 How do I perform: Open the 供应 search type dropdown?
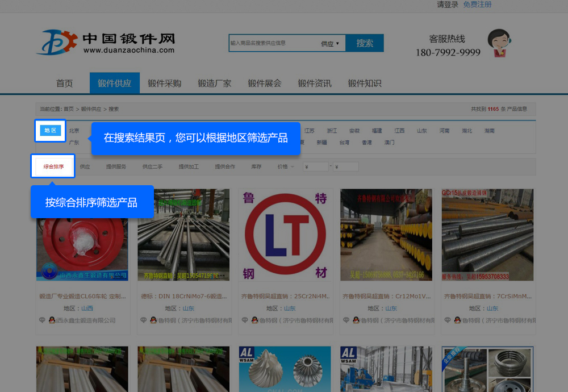point(330,43)
